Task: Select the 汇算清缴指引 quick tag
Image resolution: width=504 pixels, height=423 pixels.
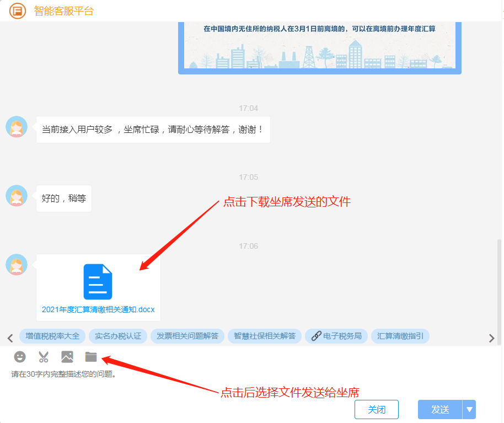Action: pyautogui.click(x=400, y=336)
